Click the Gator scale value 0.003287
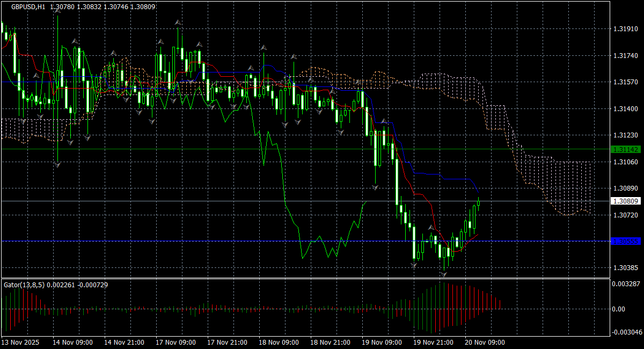The height and width of the screenshot is (349, 644). tap(626, 283)
